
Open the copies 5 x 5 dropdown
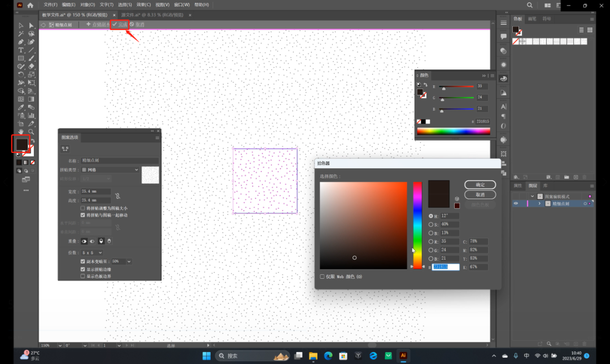[92, 252]
